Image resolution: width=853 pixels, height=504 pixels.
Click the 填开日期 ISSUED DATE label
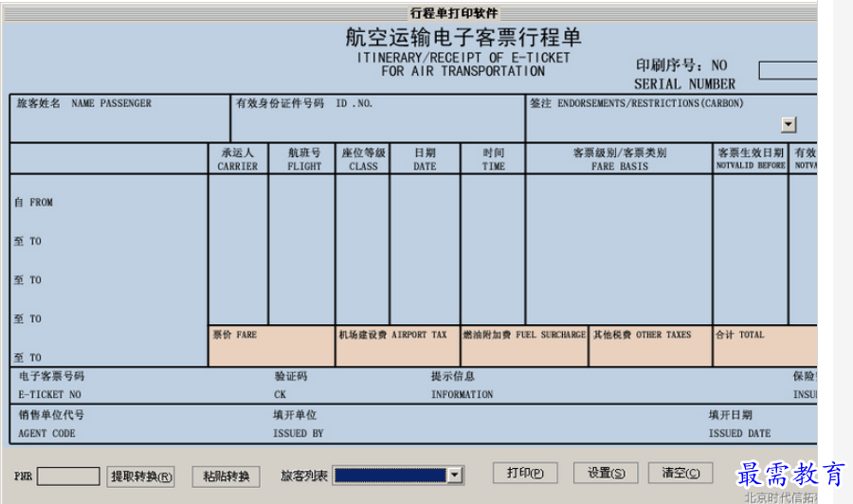[739, 424]
